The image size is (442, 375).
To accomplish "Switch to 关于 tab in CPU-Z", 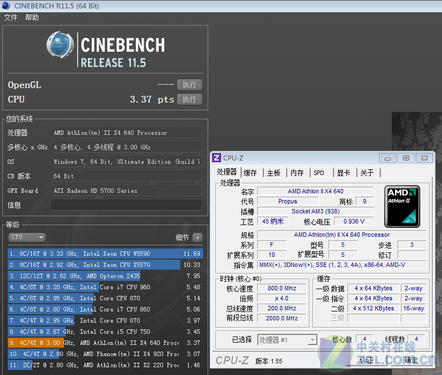I will [367, 173].
